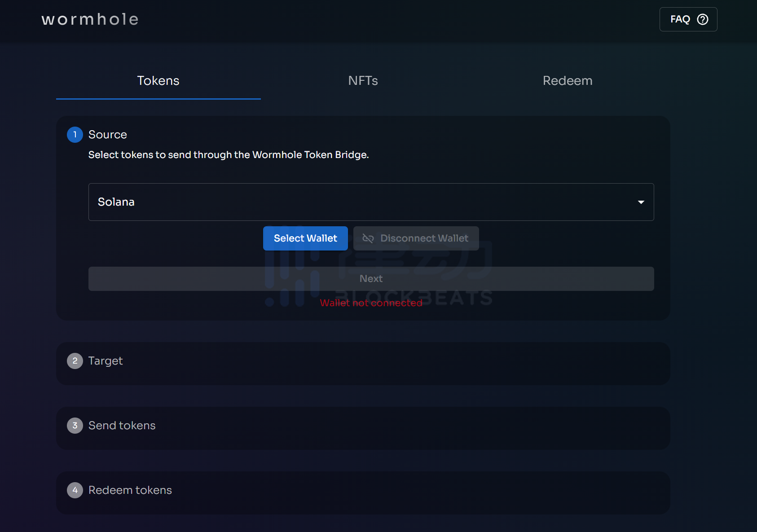
Task: Switch to the Tokens tab
Action: [158, 81]
